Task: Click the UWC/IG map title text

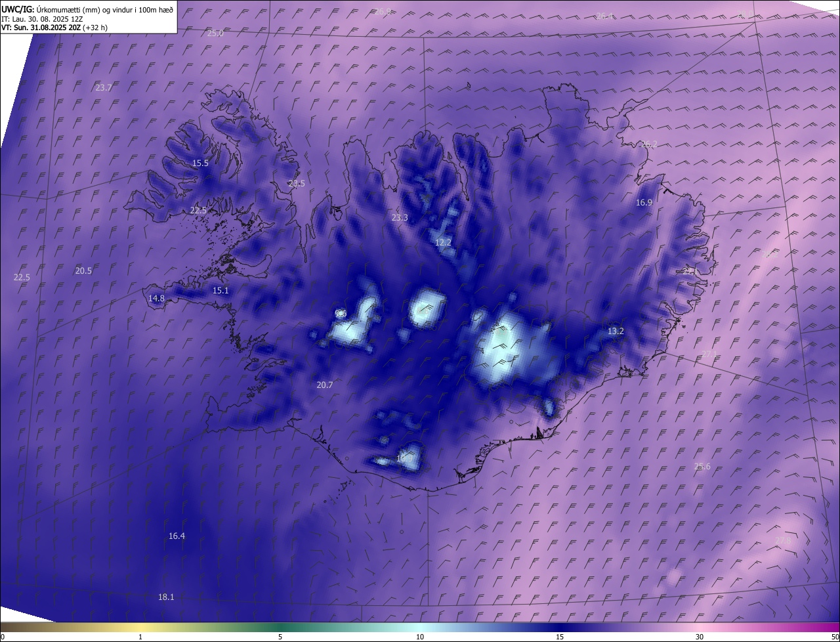Action: [88, 9]
